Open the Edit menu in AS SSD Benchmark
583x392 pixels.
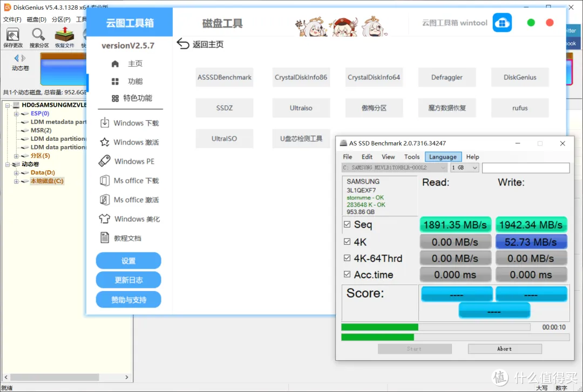click(367, 157)
